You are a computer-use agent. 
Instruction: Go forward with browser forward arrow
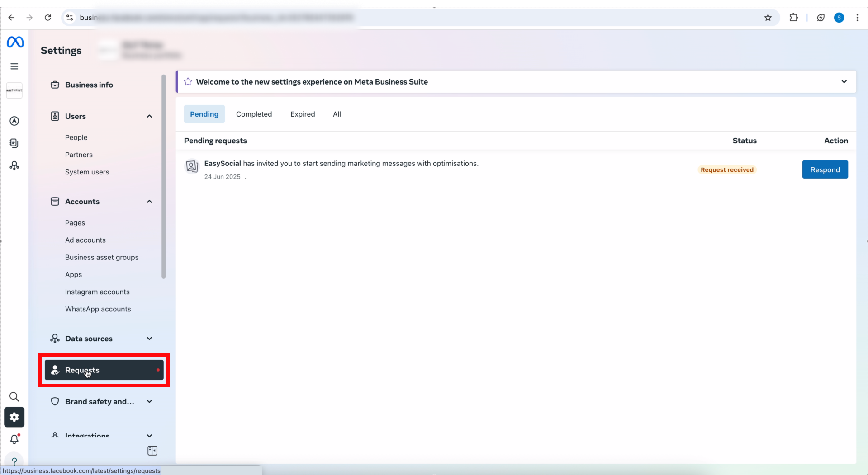(x=29, y=18)
